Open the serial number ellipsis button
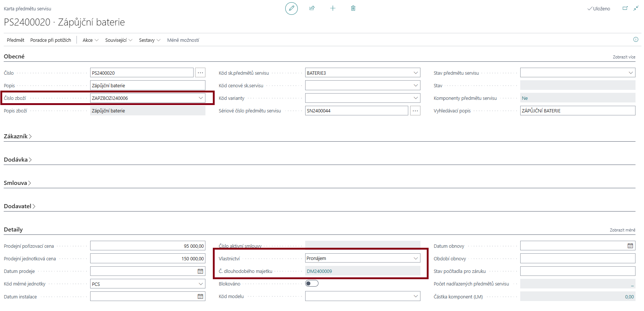 tap(415, 111)
